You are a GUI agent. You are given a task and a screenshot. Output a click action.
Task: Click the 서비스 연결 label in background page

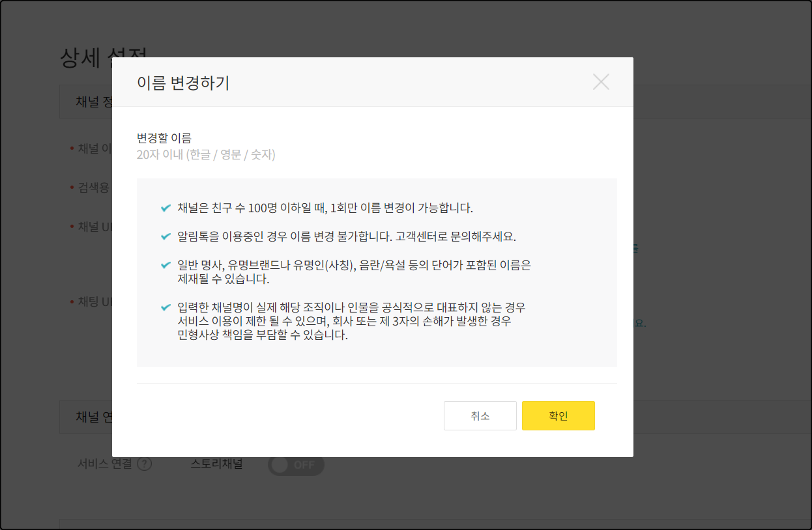pyautogui.click(x=105, y=464)
